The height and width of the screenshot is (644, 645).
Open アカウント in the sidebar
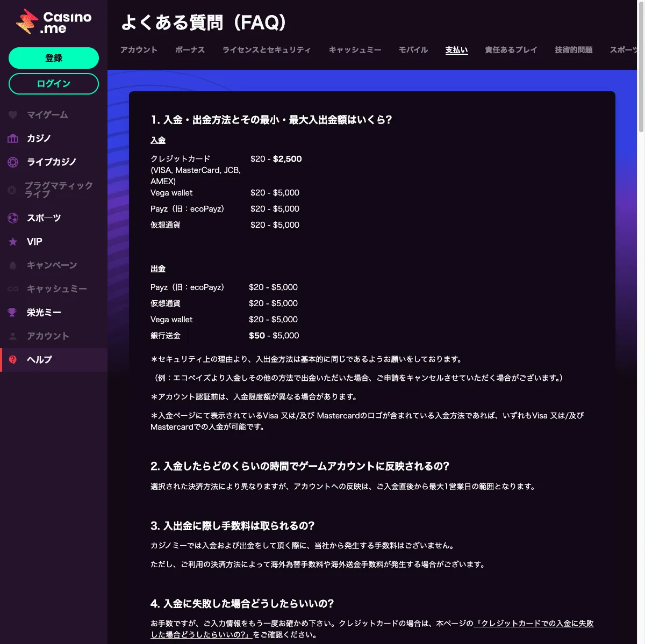54,336
